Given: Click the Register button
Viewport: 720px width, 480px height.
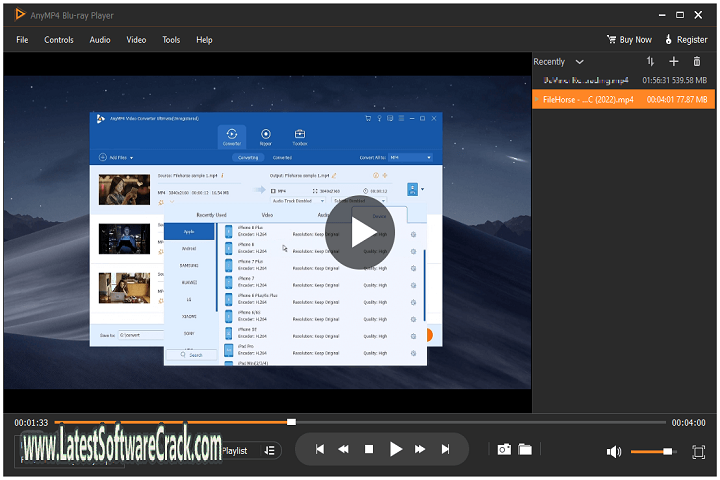Looking at the screenshot, I should [685, 40].
